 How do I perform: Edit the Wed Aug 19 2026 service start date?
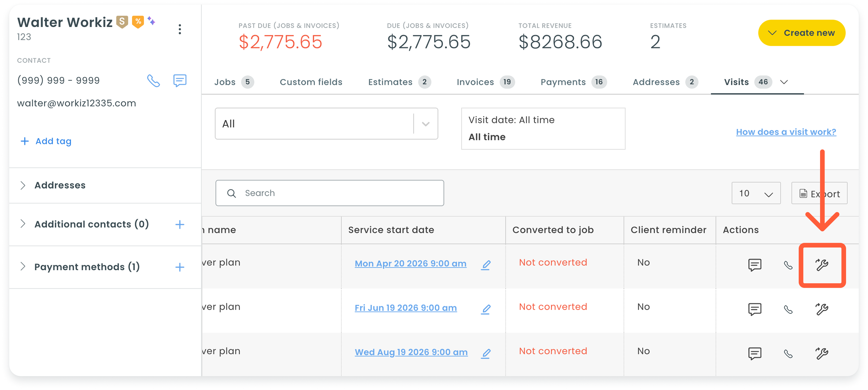(x=486, y=354)
